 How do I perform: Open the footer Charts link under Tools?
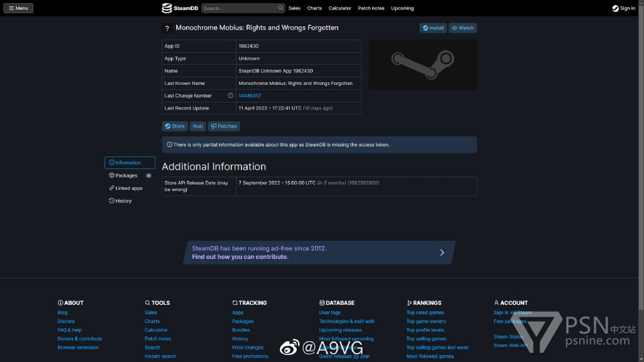pos(152,321)
